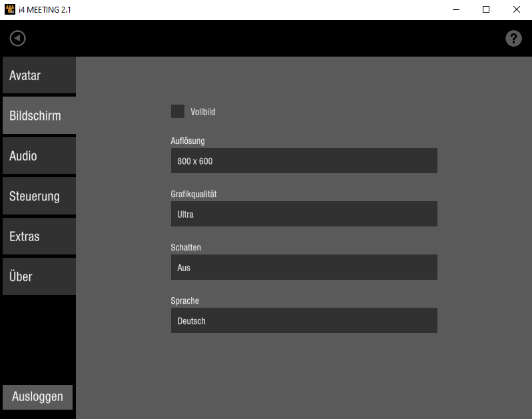Expand the Grafikqualität dropdown set to Ultra
This screenshot has height=419, width=532.
coord(304,214)
